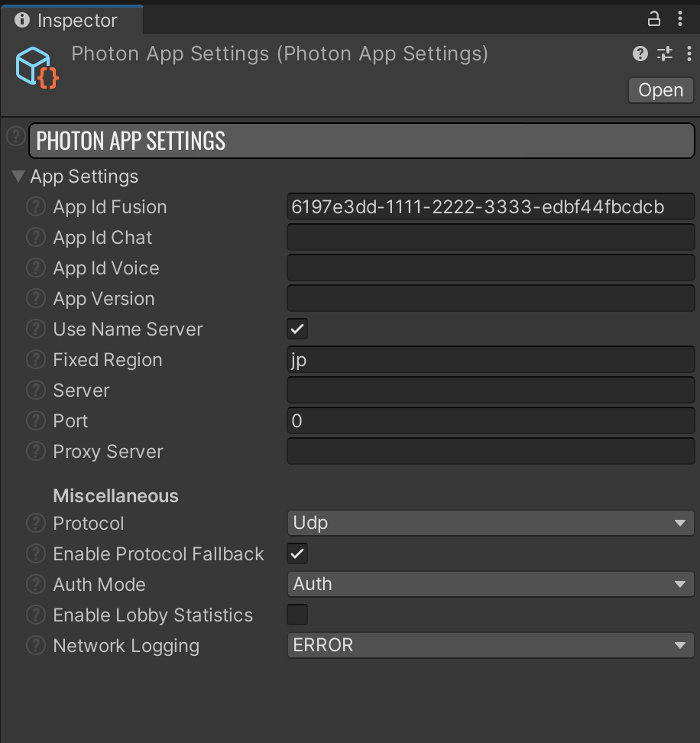The height and width of the screenshot is (743, 700).
Task: Disable the Enable Protocol Fallback checkbox
Action: 297,553
